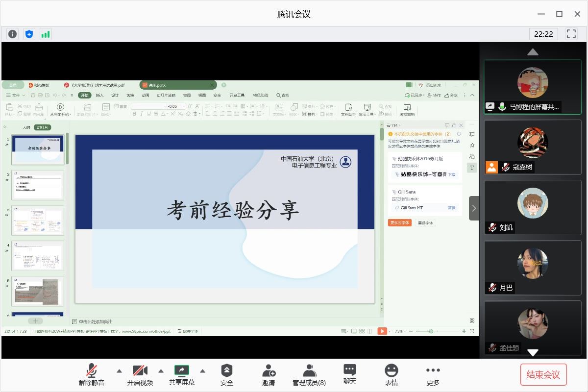Start screen sharing (共享屏幕)
This screenshot has width=588, height=392.
click(x=181, y=375)
